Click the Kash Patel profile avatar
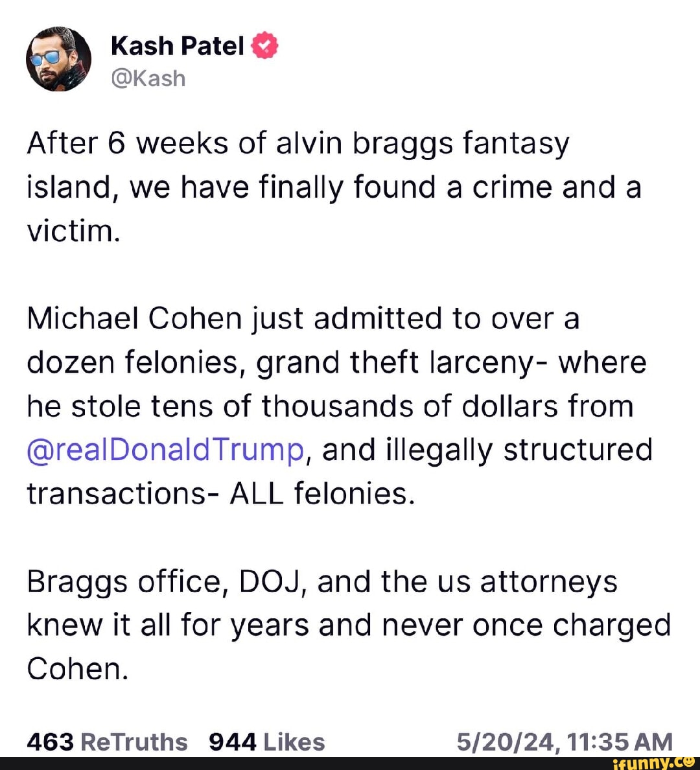The height and width of the screenshot is (770, 700). click(58, 59)
